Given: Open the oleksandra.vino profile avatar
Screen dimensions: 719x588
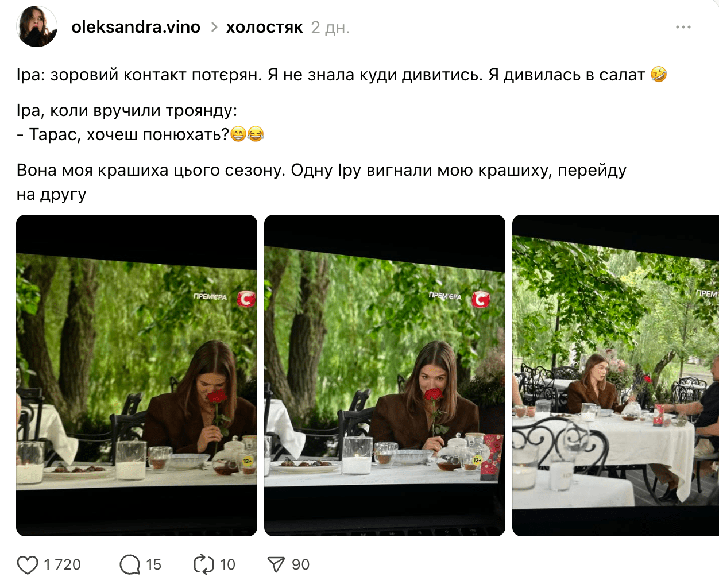Looking at the screenshot, I should 38,27.
